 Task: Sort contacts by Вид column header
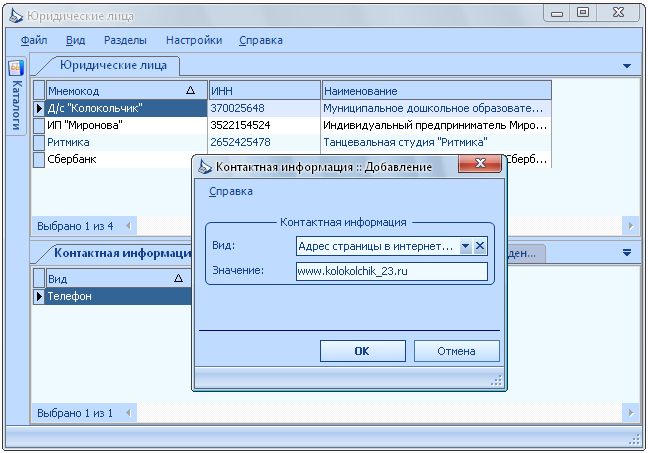coord(119,279)
